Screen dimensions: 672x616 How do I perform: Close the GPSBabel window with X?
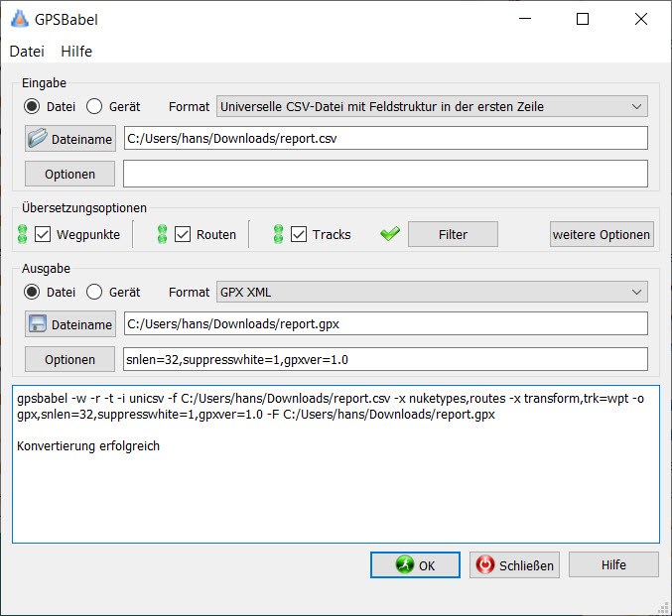coord(641,19)
